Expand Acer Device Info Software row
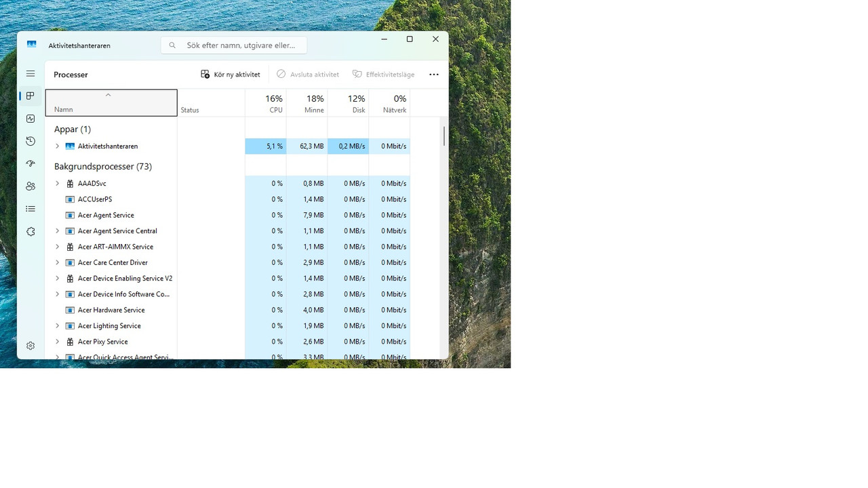The image size is (868, 488). click(57, 294)
